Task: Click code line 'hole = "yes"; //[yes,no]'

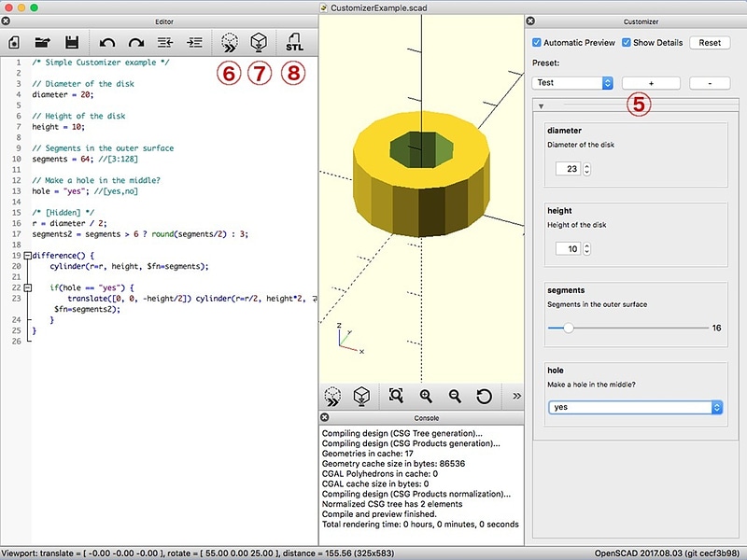Action: (x=85, y=191)
